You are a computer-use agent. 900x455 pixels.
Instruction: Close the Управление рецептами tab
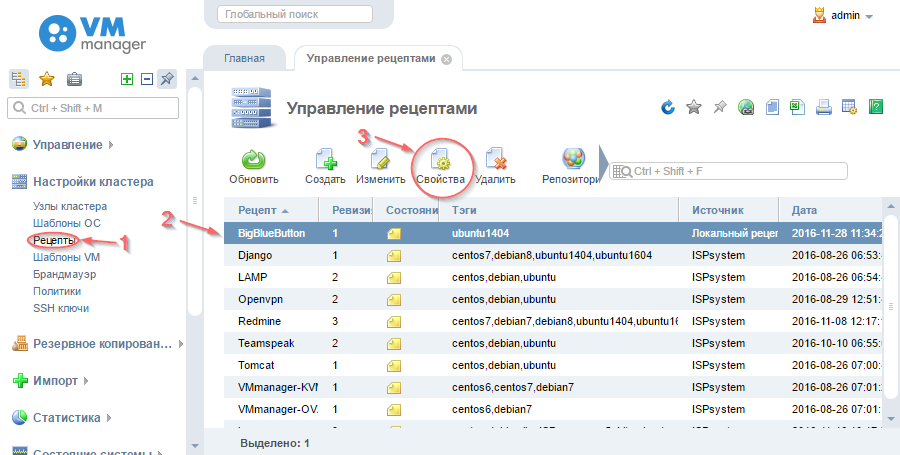[447, 59]
